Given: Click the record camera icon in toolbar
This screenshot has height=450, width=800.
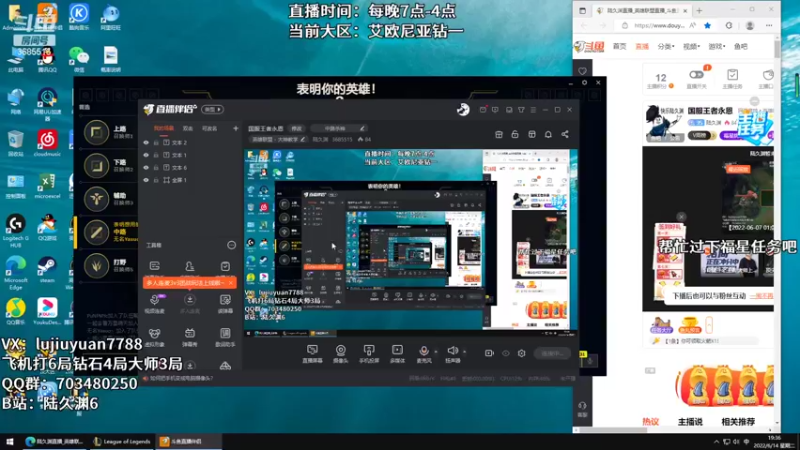Looking at the screenshot, I should 489,353.
